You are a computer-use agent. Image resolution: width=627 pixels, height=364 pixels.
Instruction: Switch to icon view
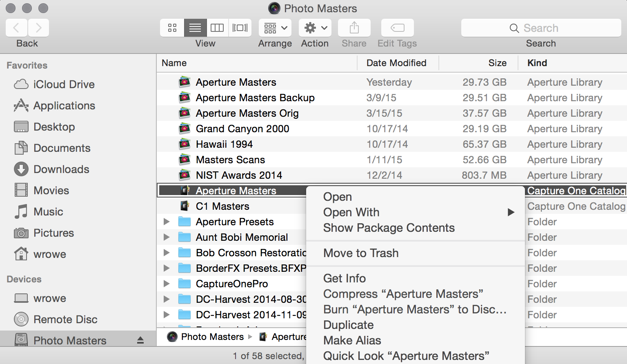pyautogui.click(x=172, y=28)
